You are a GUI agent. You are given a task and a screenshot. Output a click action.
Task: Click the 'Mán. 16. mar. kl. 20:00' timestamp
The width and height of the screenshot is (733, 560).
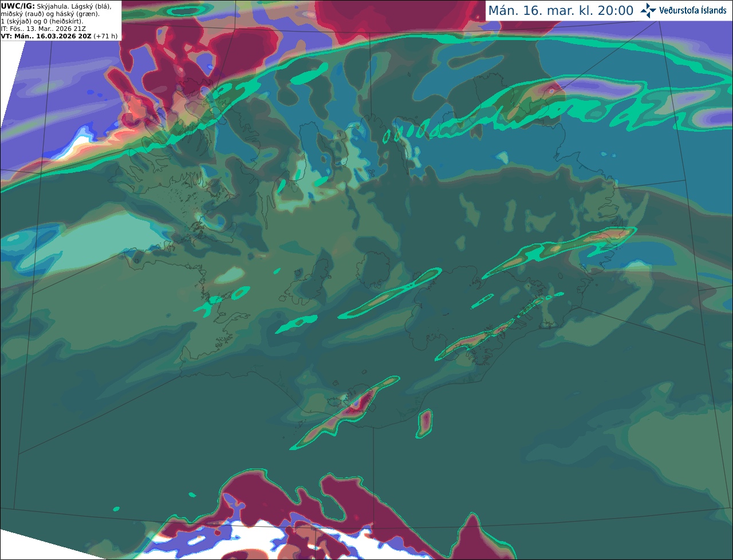tap(561, 11)
